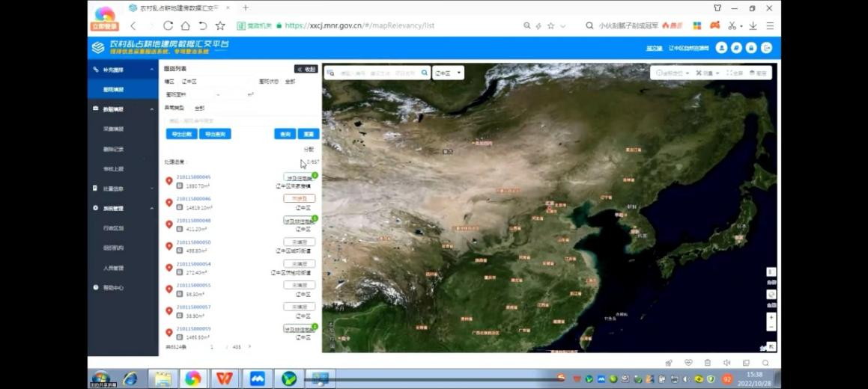This screenshot has width=868, height=389.
Task: Tick the checkbox for parcel 58.30m²
Action: pyautogui.click(x=179, y=294)
